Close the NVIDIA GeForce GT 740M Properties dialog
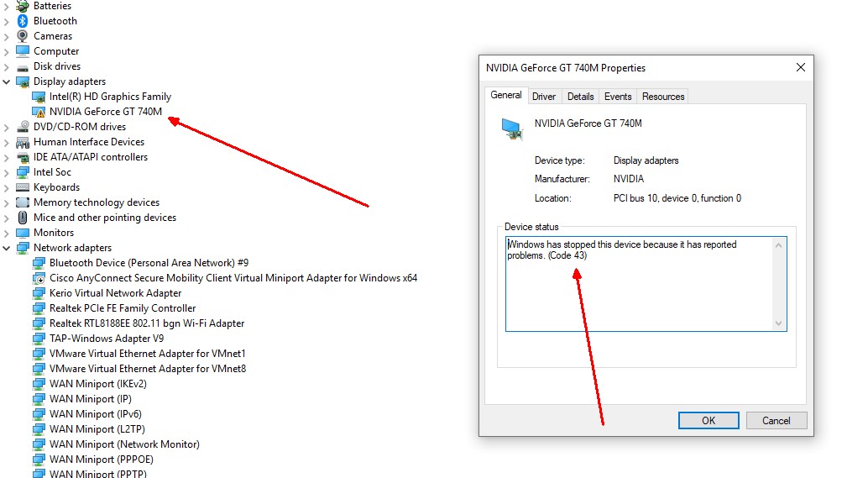The height and width of the screenshot is (478, 868). click(801, 67)
